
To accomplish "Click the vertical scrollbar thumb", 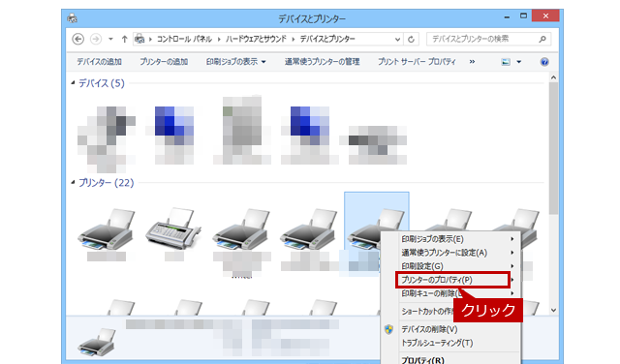I will 553,148.
